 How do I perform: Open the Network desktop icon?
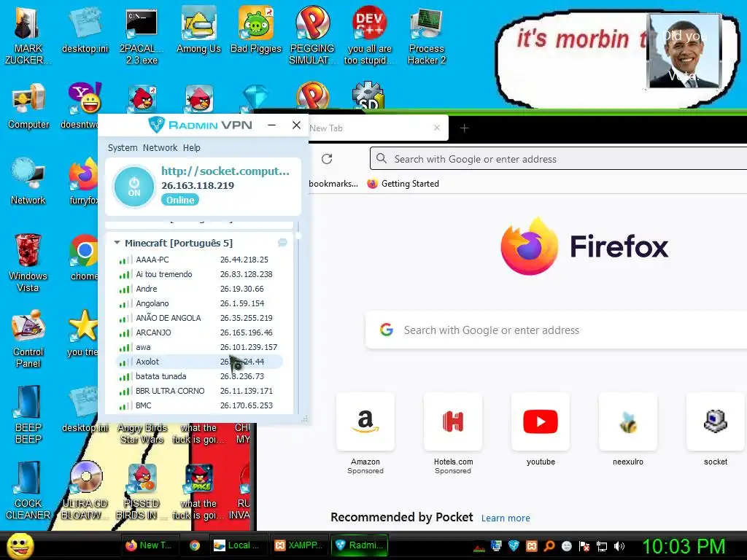click(28, 182)
